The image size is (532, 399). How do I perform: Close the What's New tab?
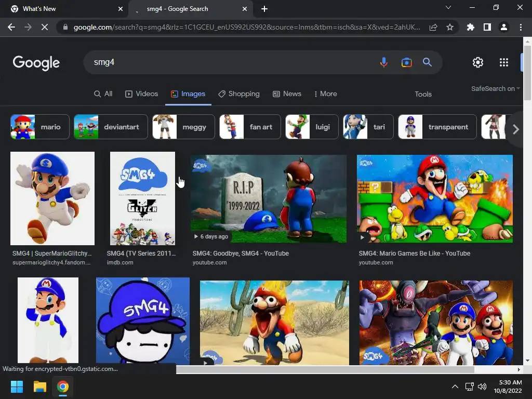pyautogui.click(x=120, y=9)
